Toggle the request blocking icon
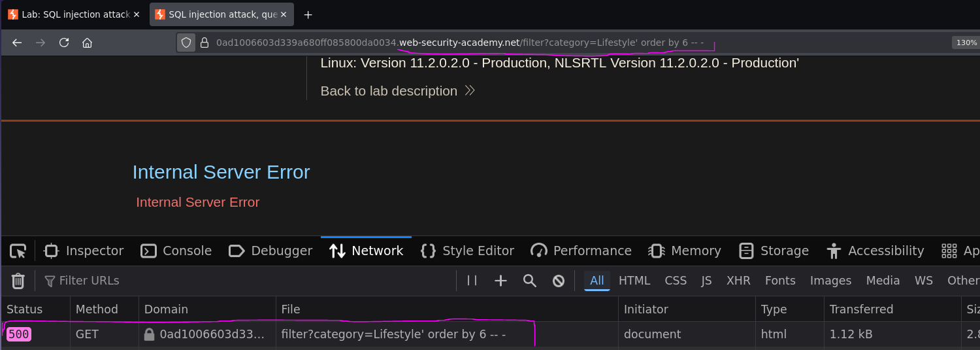This screenshot has height=350, width=980. [x=559, y=281]
